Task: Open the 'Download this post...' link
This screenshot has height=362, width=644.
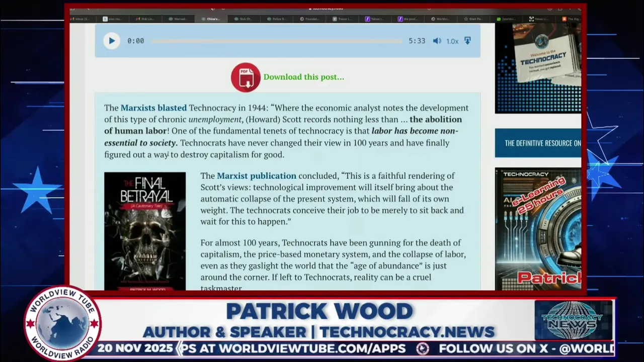Action: [303, 77]
